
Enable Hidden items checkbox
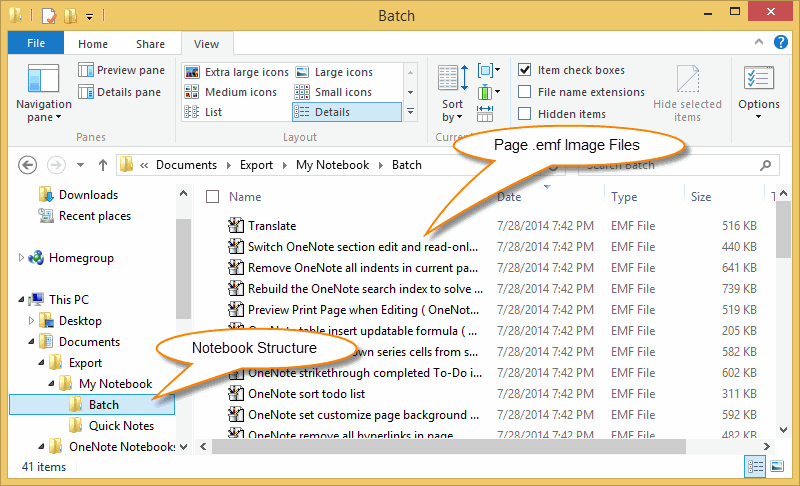coord(524,114)
